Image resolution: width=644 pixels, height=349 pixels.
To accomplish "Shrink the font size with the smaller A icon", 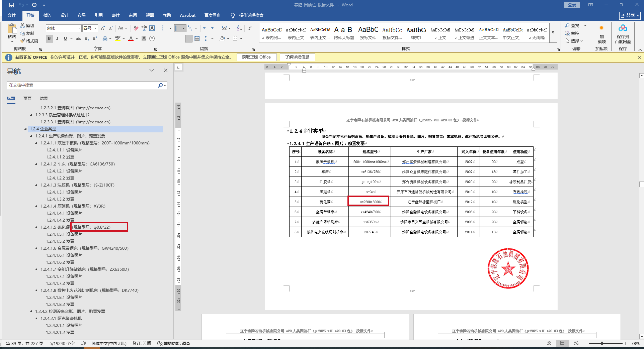I will coord(111,28).
